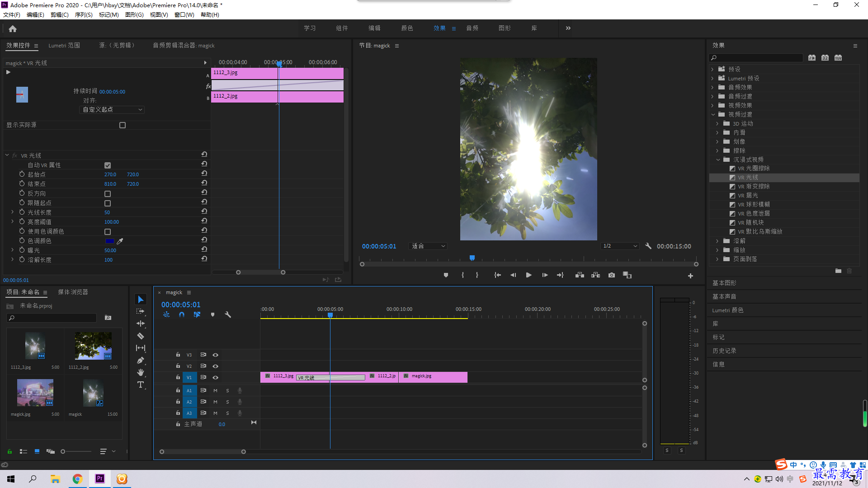This screenshot has height=488, width=868.
Task: Click the eyedropper for tint color
Action: click(120, 241)
